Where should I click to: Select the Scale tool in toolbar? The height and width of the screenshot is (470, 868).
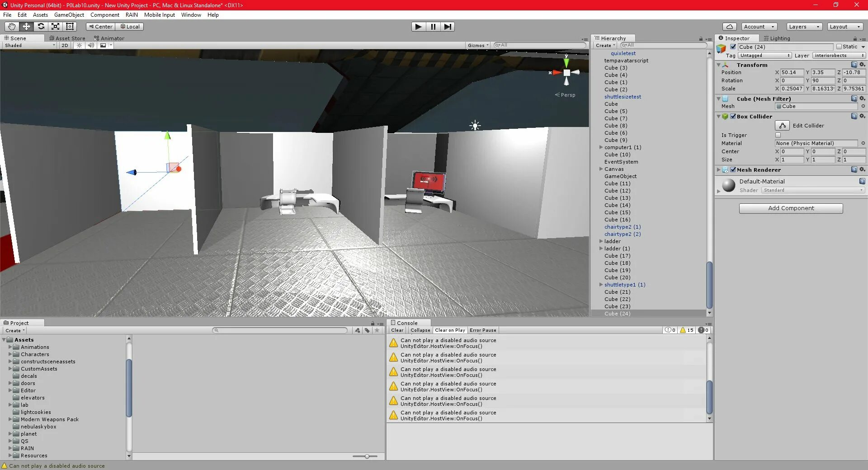click(55, 27)
